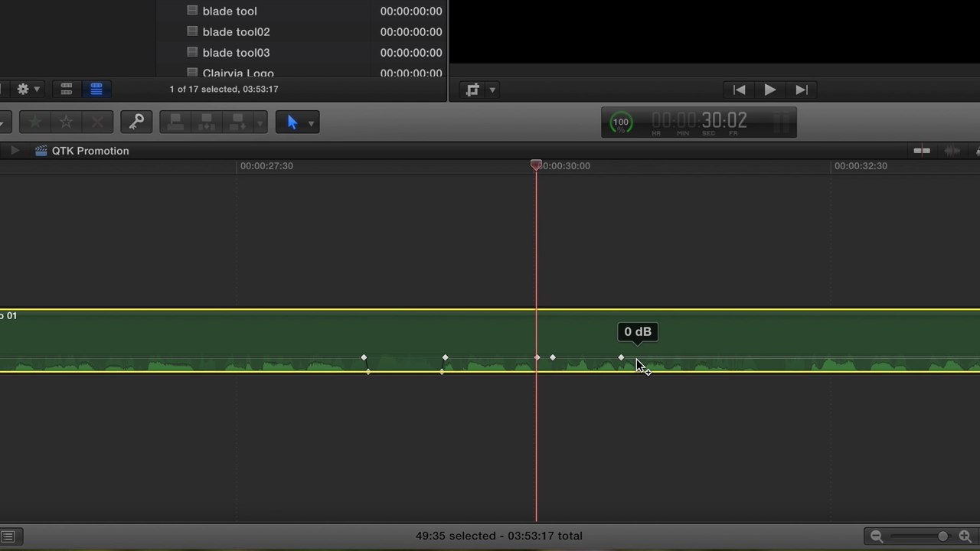Click the 100% background tasks indicator
980x551 pixels.
tap(621, 122)
